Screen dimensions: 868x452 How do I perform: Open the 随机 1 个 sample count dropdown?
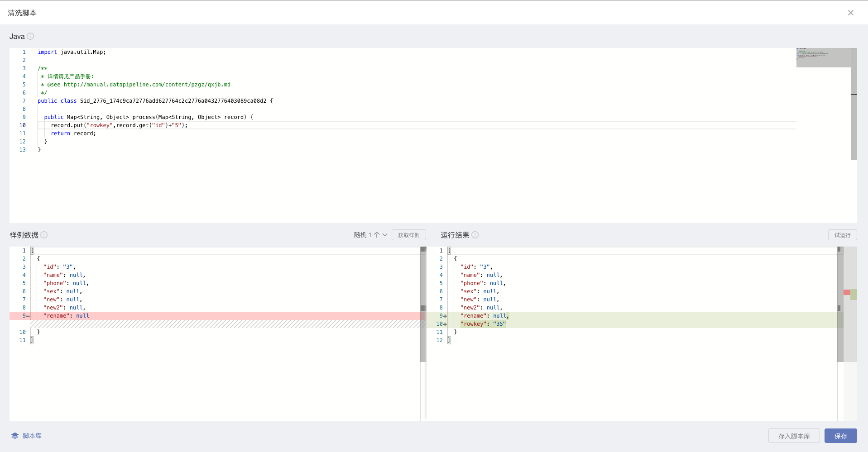[370, 235]
